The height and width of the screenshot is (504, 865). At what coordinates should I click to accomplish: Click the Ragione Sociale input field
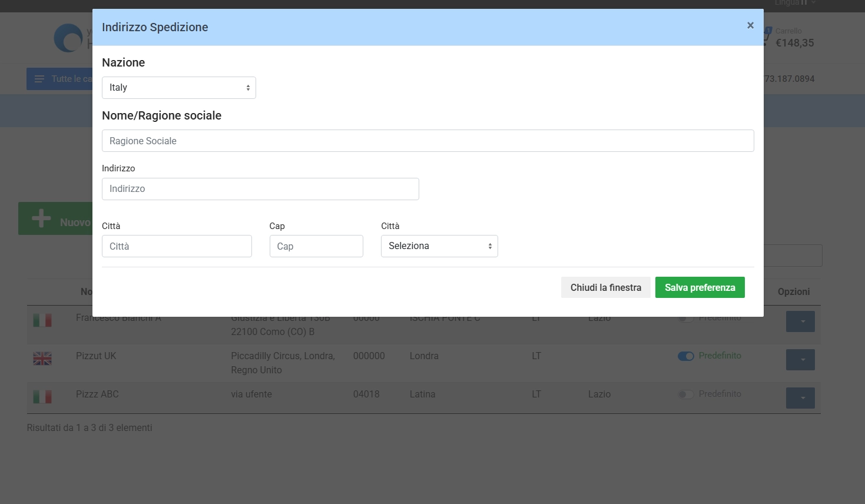tap(428, 141)
